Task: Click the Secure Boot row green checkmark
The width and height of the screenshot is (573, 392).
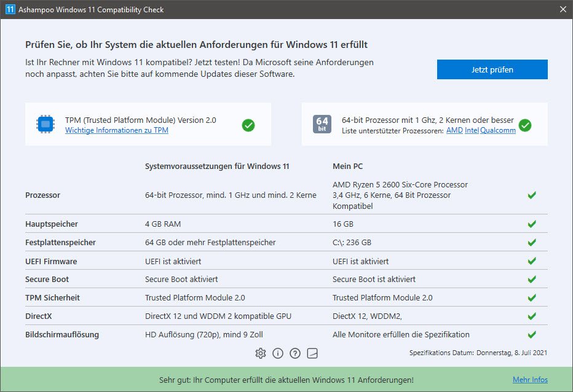Action: coord(532,280)
